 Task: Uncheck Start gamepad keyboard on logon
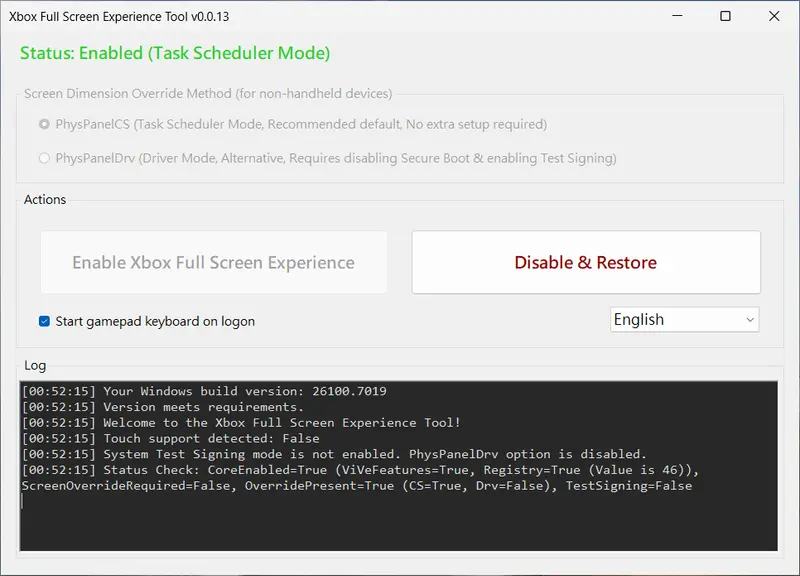click(x=43, y=321)
